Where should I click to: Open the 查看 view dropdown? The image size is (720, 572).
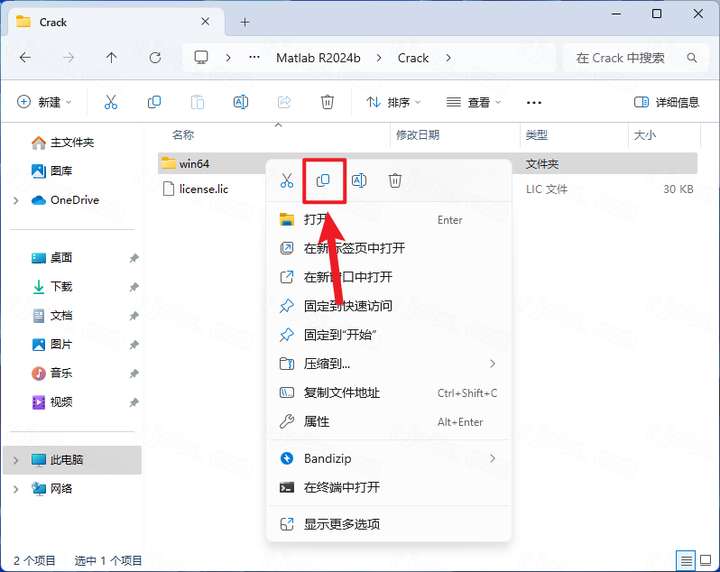click(474, 102)
